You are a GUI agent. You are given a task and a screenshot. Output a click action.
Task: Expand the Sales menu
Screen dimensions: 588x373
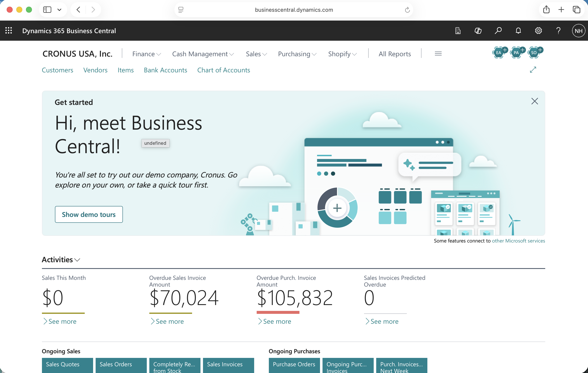click(256, 54)
